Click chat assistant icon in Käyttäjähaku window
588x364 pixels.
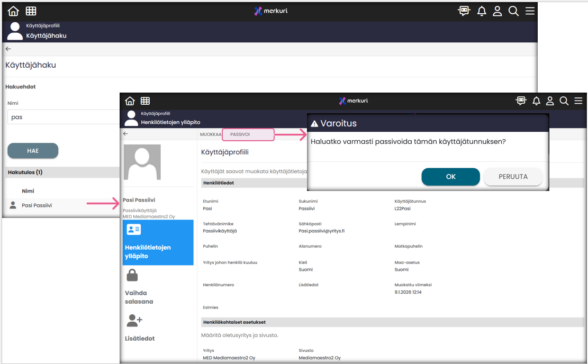click(464, 11)
